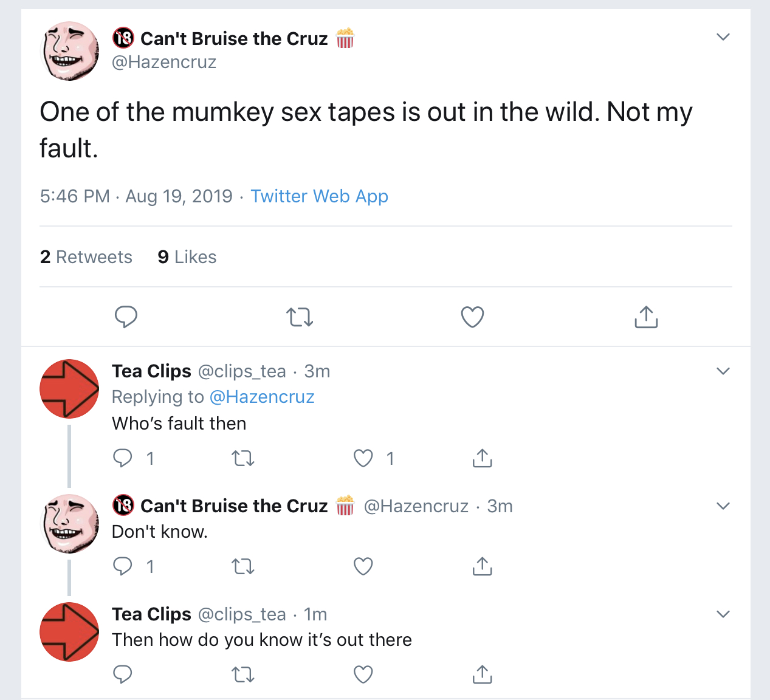Share the "Don't know." reply

tap(482, 566)
